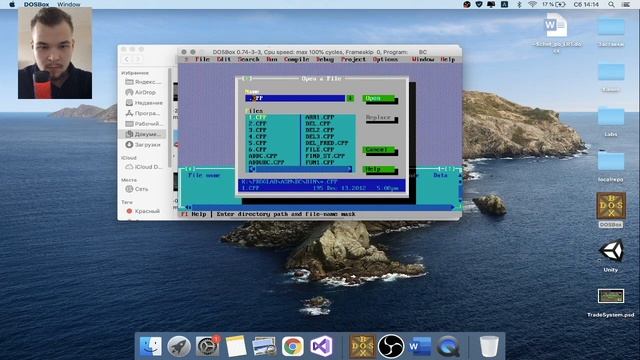The width and height of the screenshot is (640, 360).
Task: Open Notes app in Dock
Action: [236, 347]
